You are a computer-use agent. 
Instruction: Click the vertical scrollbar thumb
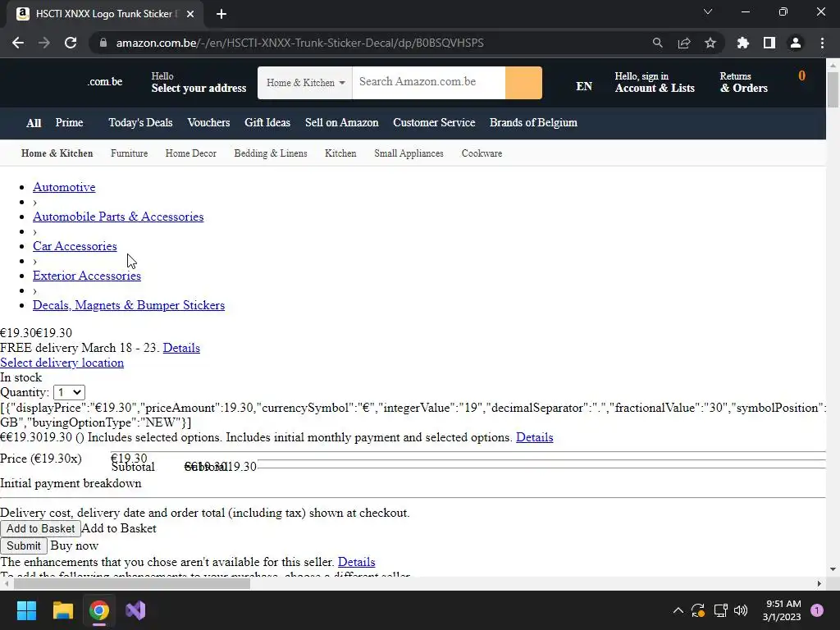[x=833, y=89]
